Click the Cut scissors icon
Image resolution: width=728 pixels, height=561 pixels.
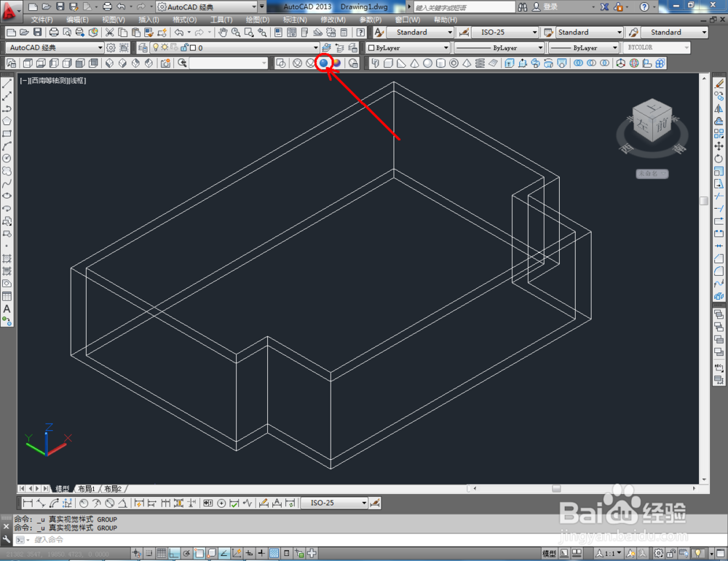click(x=110, y=32)
